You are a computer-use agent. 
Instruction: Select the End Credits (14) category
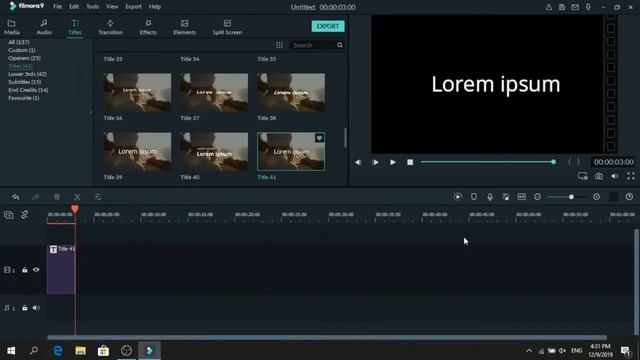click(28, 90)
